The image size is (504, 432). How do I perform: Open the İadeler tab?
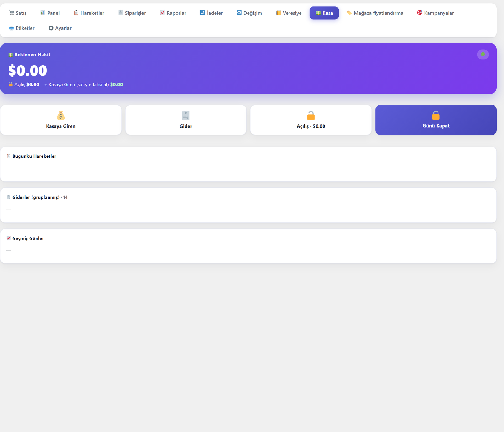[211, 13]
